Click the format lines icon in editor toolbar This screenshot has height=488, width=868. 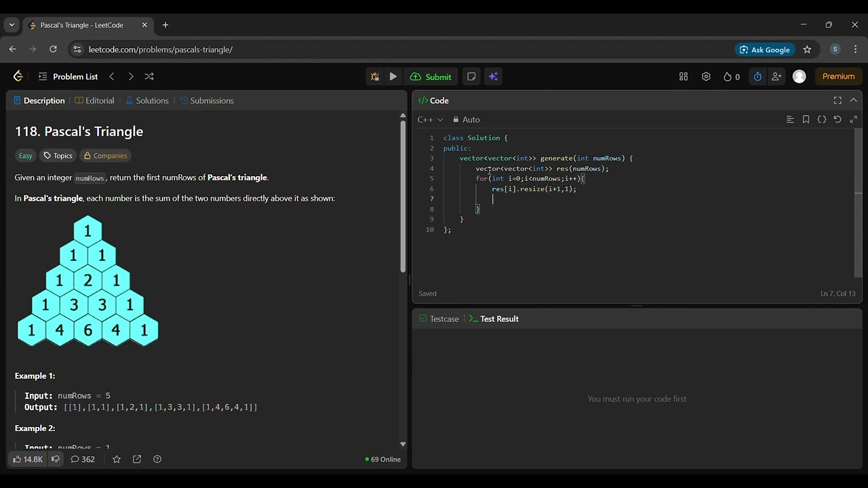coord(790,119)
